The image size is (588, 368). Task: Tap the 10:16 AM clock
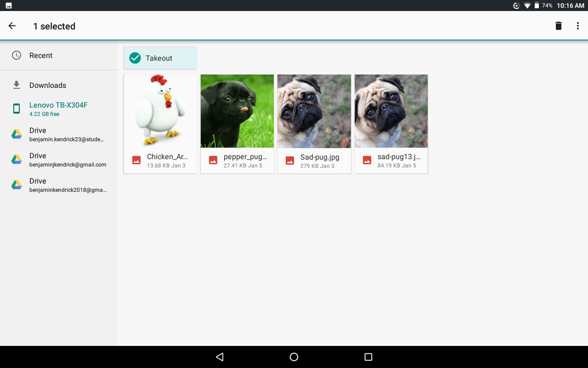pyautogui.click(x=570, y=6)
